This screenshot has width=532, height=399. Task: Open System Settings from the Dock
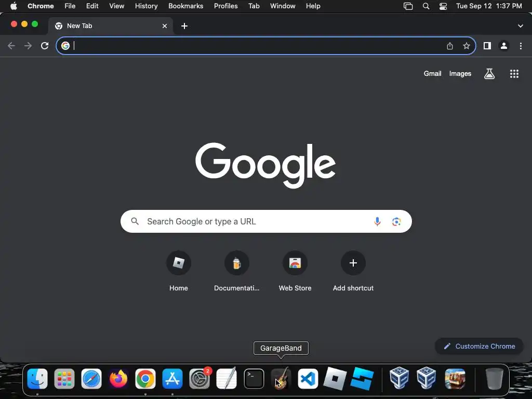point(199,379)
